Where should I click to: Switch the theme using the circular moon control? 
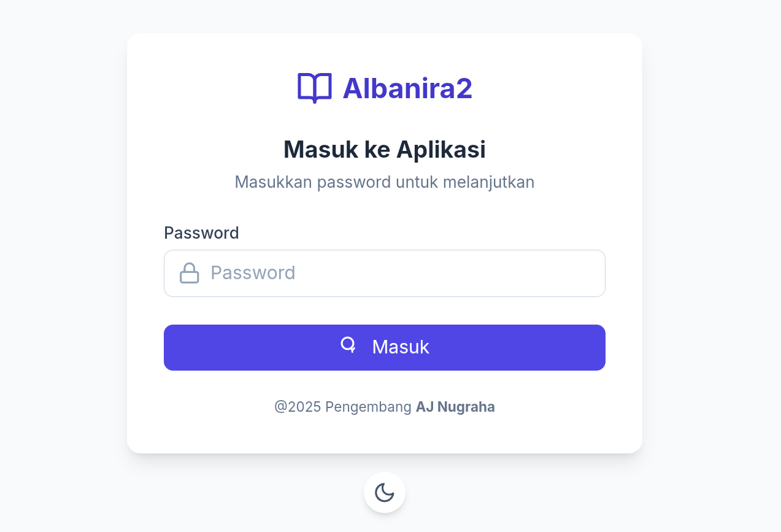coord(384,492)
